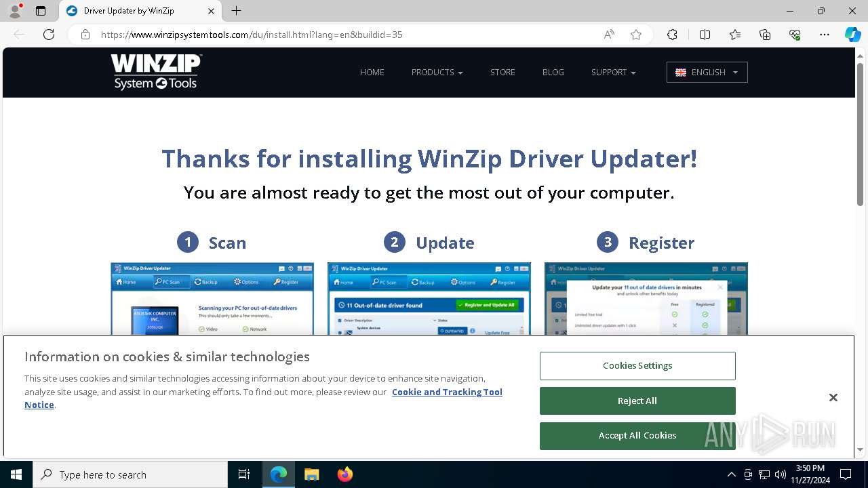
Task: Select the Driver Updater by WinZip tab
Action: (x=140, y=11)
